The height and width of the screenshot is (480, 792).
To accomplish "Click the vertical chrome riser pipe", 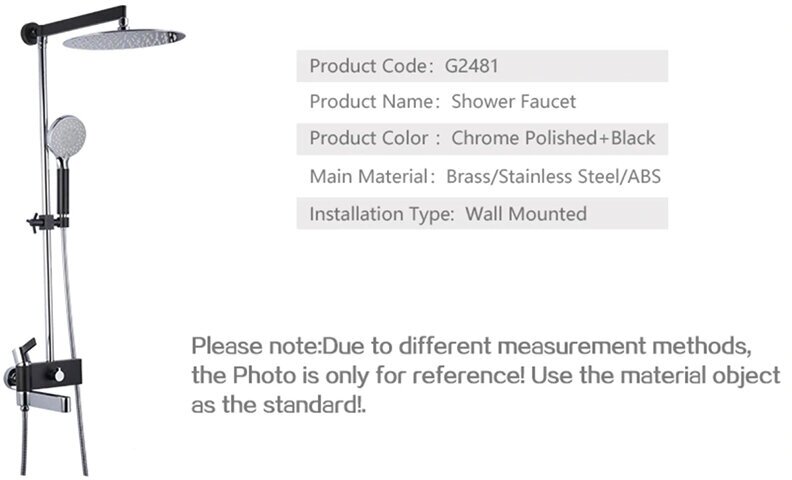I will click(x=46, y=202).
